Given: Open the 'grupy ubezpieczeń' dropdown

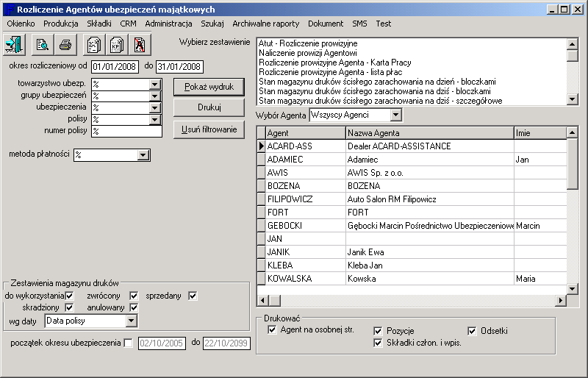Looking at the screenshot, I should (x=155, y=96).
